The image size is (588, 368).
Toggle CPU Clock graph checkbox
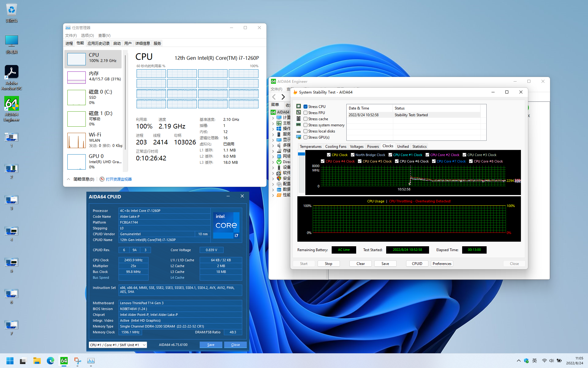tap(329, 155)
